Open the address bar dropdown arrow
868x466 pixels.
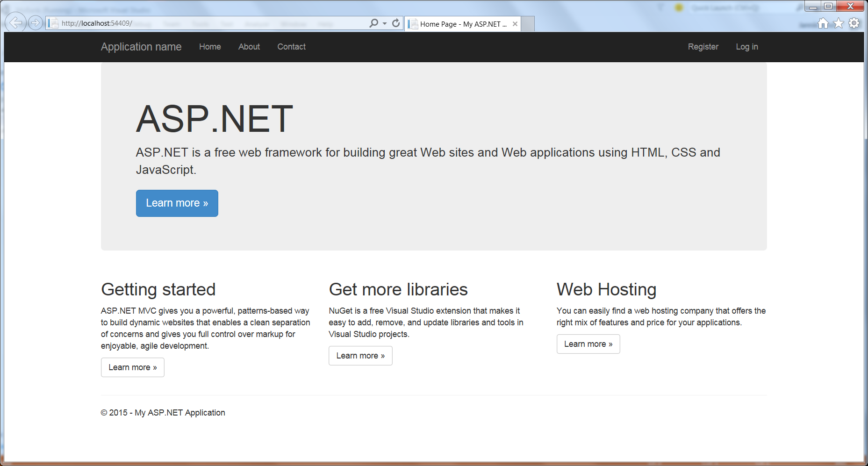pyautogui.click(x=385, y=23)
